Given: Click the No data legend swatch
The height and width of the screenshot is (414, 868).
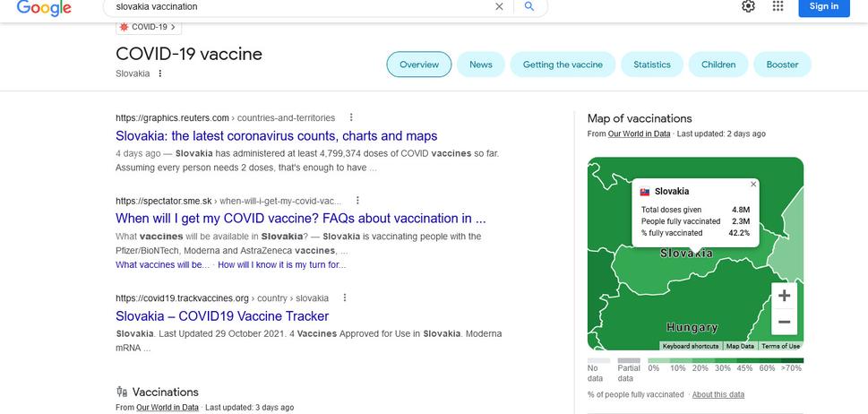Looking at the screenshot, I should (598, 360).
